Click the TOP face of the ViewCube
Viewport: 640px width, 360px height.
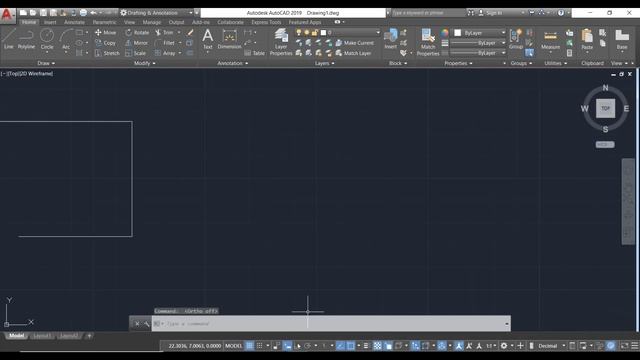point(605,109)
